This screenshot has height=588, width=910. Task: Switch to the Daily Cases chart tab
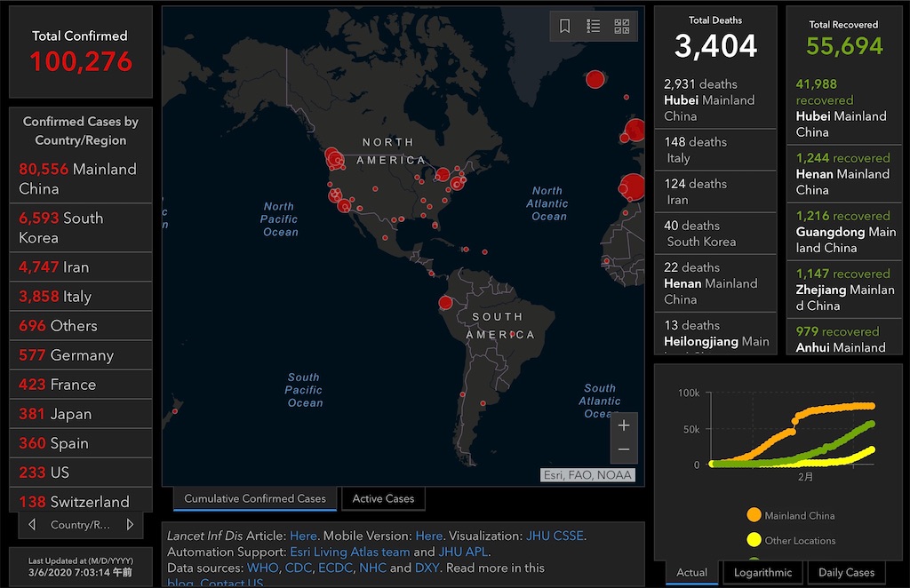tap(846, 572)
